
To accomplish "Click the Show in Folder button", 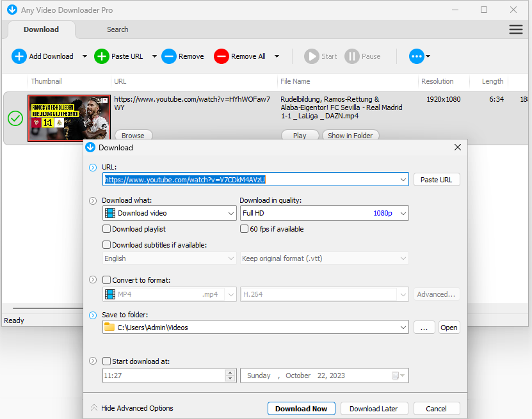I will 350,135.
